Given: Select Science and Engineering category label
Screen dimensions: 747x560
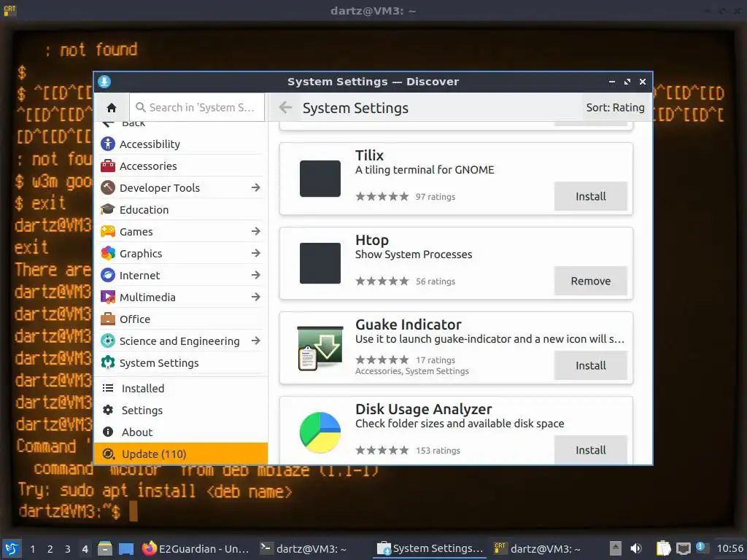Looking at the screenshot, I should click(179, 341).
